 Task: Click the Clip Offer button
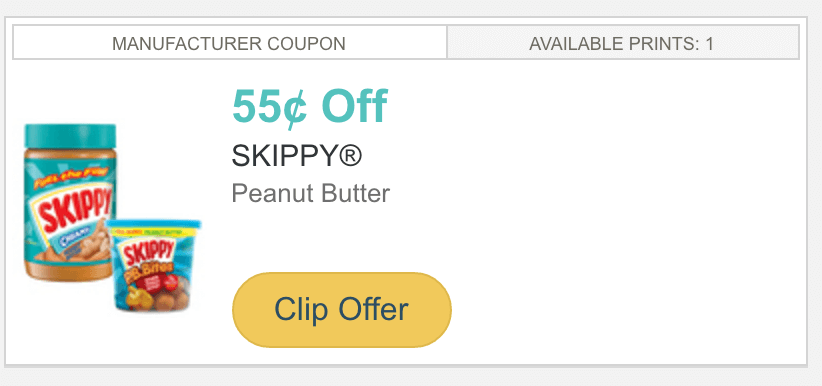click(x=342, y=309)
